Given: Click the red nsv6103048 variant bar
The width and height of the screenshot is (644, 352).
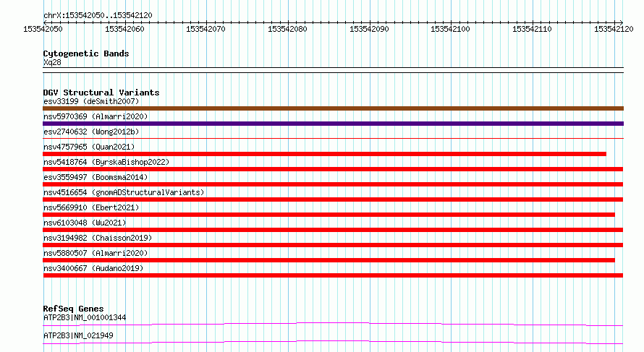Looking at the screenshot, I should 333,230.
